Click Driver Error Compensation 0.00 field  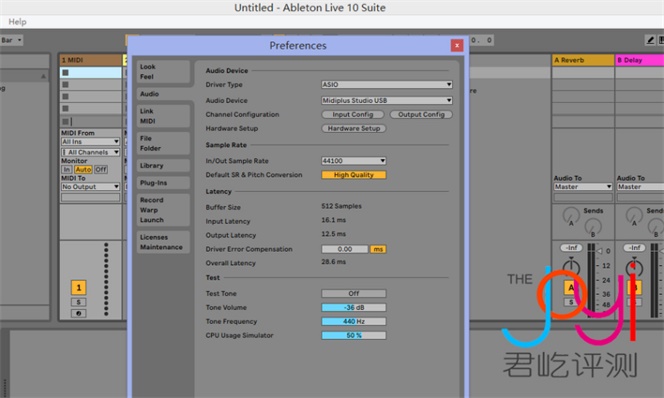(x=345, y=249)
